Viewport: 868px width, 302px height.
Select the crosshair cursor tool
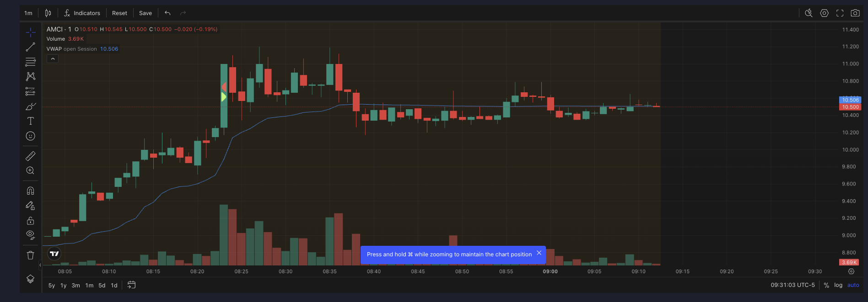(31, 32)
